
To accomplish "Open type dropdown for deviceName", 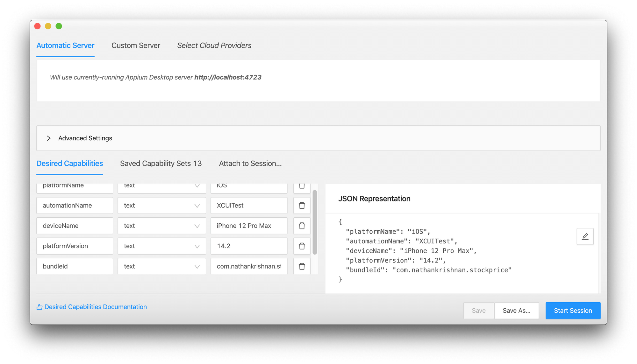I will click(162, 226).
